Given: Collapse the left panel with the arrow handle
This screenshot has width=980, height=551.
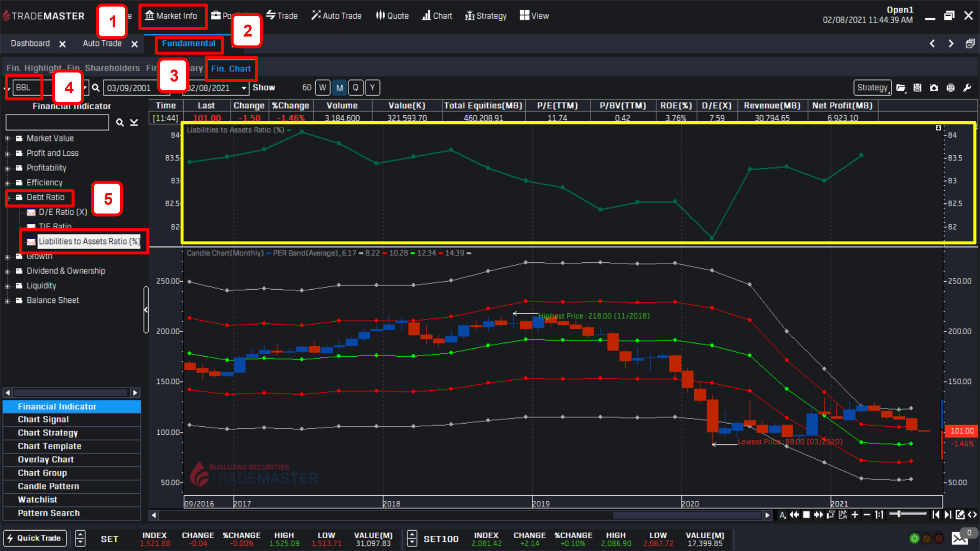Looking at the screenshot, I should coord(146,310).
